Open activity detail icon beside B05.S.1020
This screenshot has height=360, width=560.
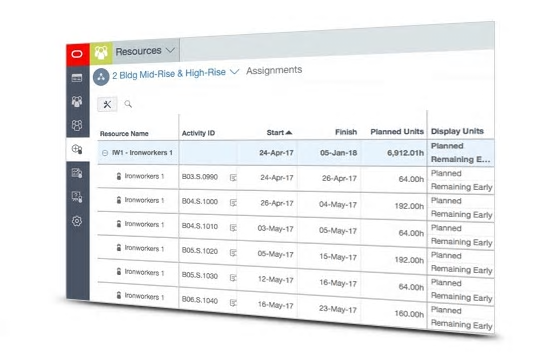coord(233,253)
